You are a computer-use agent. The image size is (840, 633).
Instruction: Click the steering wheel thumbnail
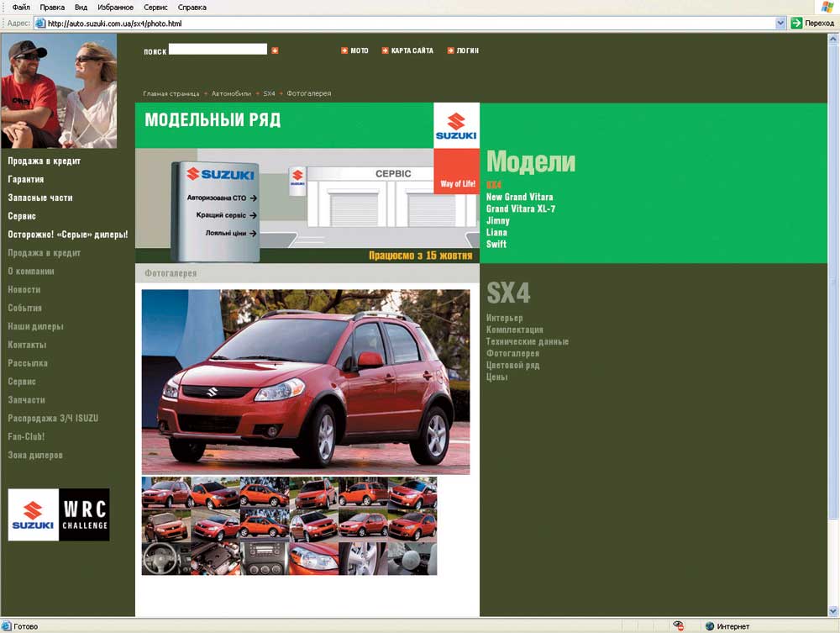click(165, 558)
